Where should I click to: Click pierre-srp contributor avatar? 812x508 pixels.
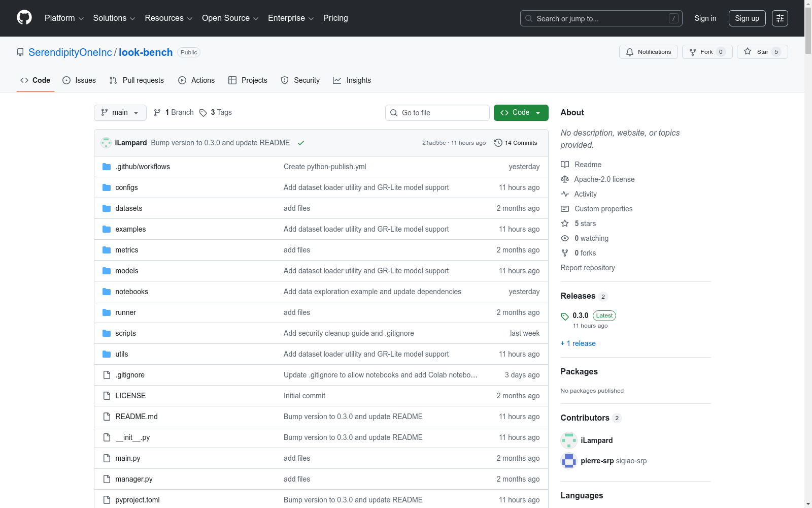point(569,461)
